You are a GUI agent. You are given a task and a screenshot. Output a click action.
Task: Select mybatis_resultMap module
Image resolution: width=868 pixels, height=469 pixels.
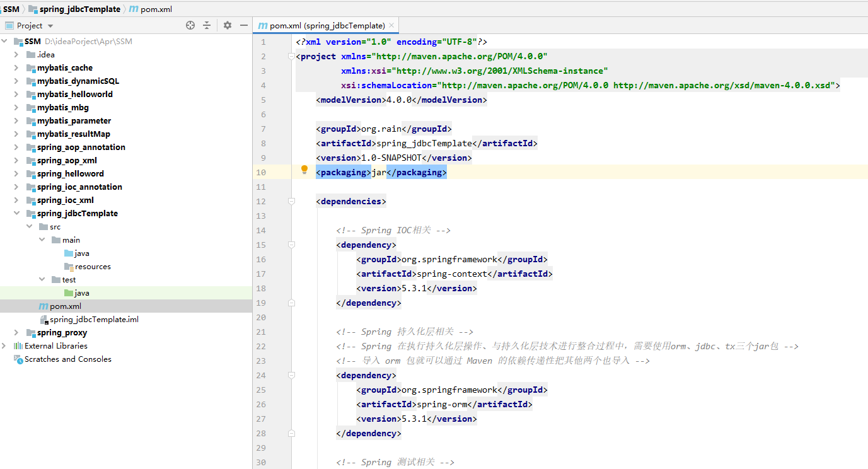73,134
